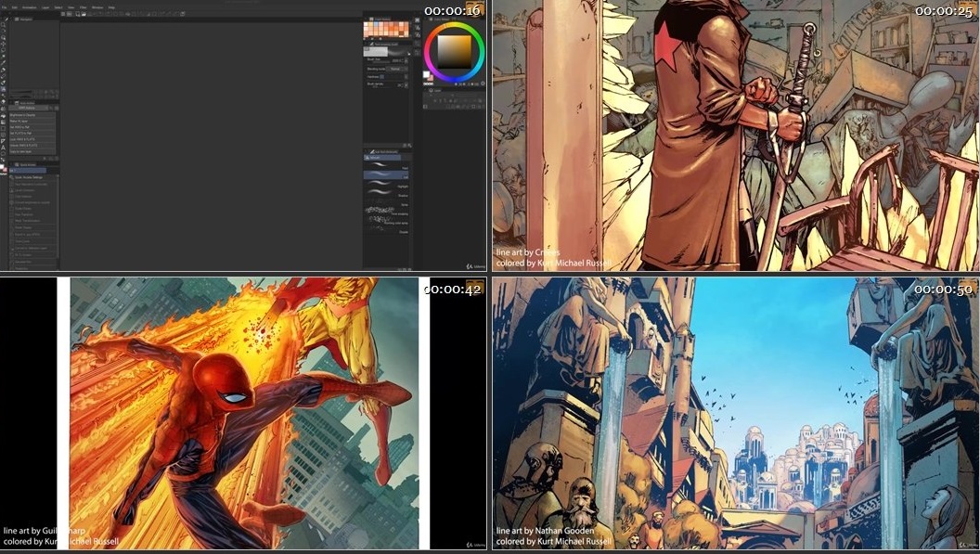The image size is (980, 554).
Task: Open the Blending mode Normal dropdown
Action: coord(397,69)
